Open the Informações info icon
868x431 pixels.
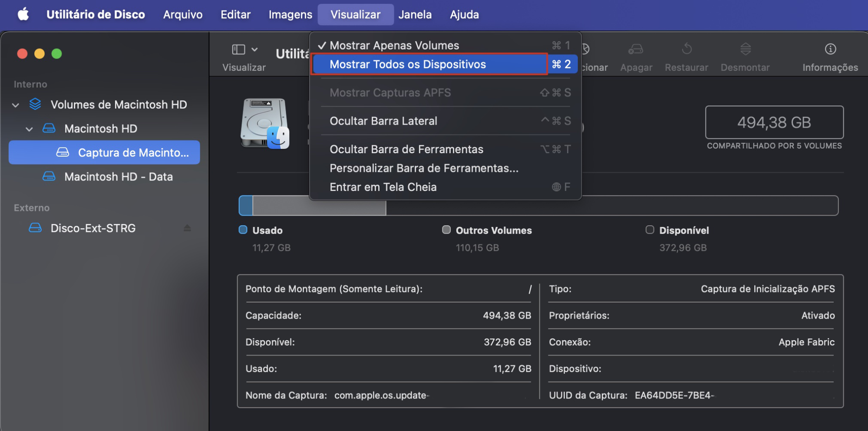[x=830, y=49]
